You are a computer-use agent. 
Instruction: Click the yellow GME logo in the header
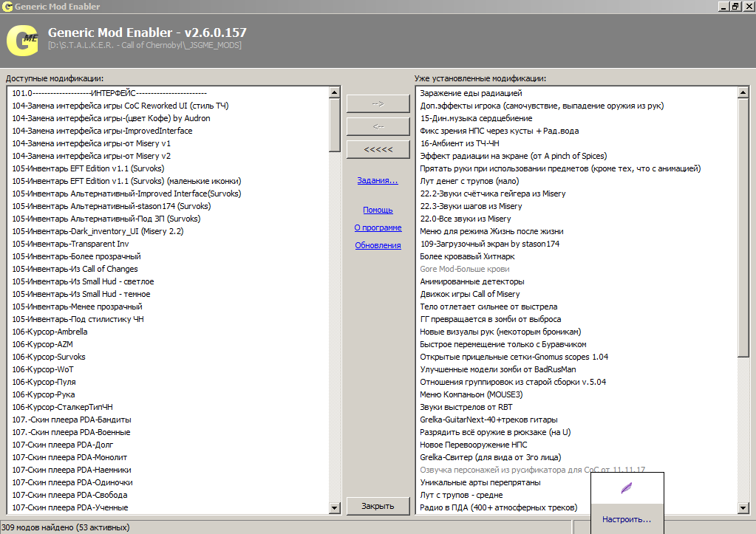coord(23,40)
